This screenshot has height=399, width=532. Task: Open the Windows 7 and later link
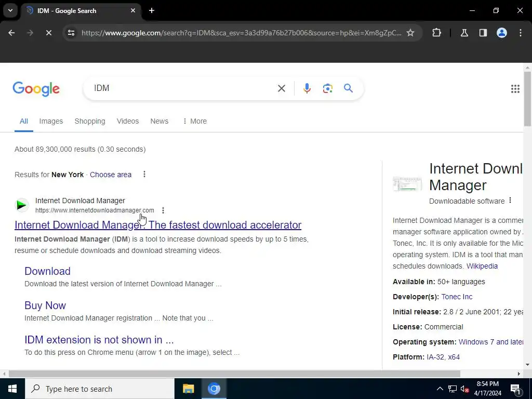tap(490, 342)
